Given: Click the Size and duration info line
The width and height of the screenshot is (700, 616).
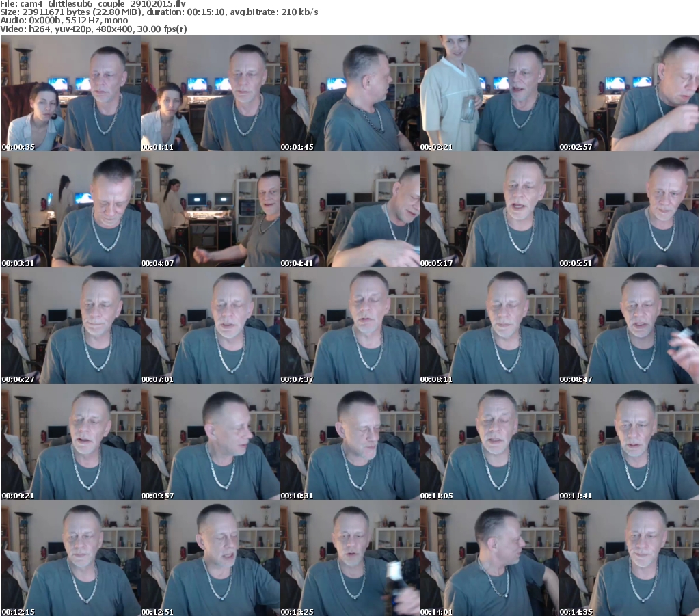Looking at the screenshot, I should 159,12.
